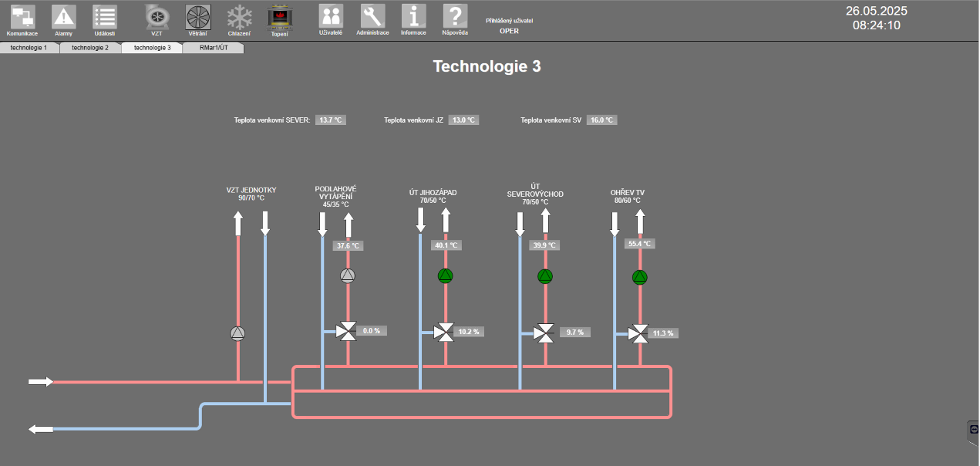Image resolution: width=980 pixels, height=466 pixels.
Task: Open the Nápověda help icon
Action: click(x=455, y=17)
